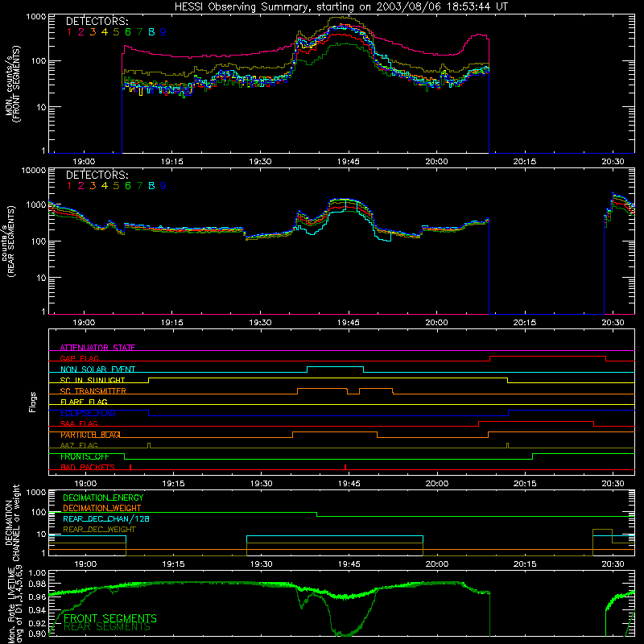
Task: Click the HESSI Observing Summary title text
Action: point(341,6)
